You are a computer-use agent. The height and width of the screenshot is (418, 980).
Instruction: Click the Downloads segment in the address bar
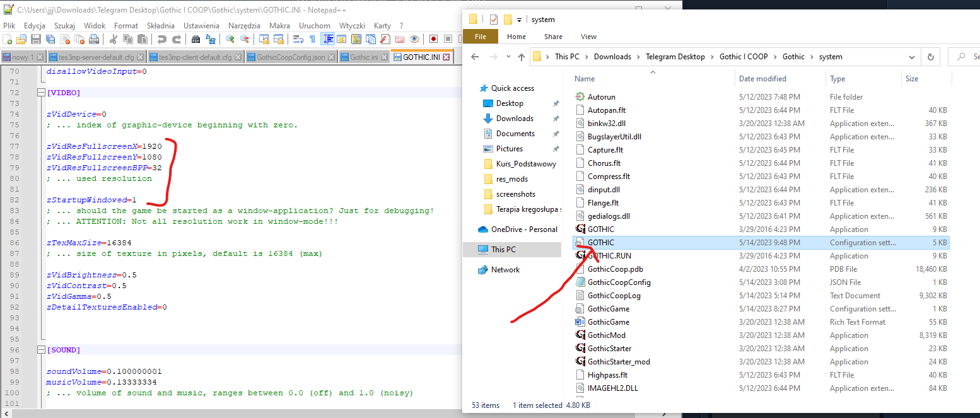pos(612,57)
